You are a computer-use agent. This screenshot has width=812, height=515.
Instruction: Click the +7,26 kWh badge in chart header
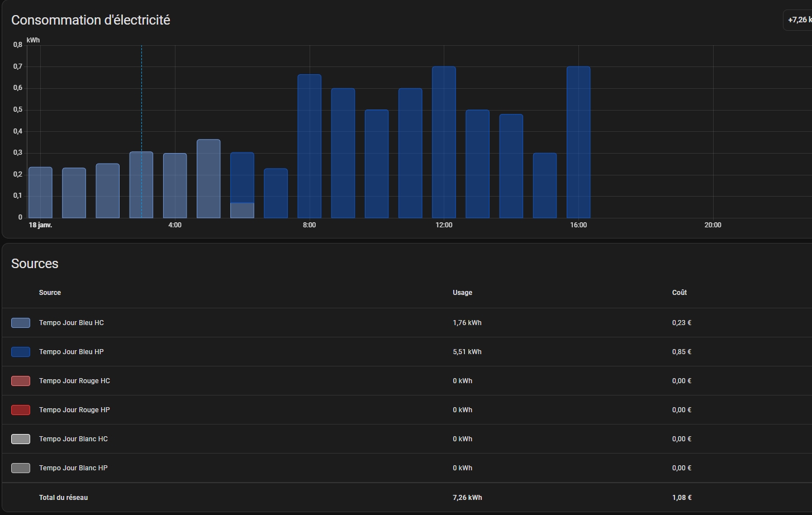(x=799, y=20)
